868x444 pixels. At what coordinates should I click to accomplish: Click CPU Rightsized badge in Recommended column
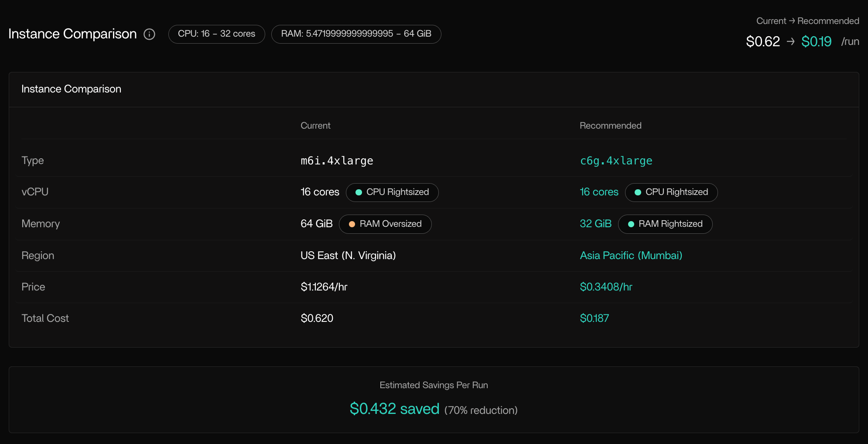click(x=671, y=192)
